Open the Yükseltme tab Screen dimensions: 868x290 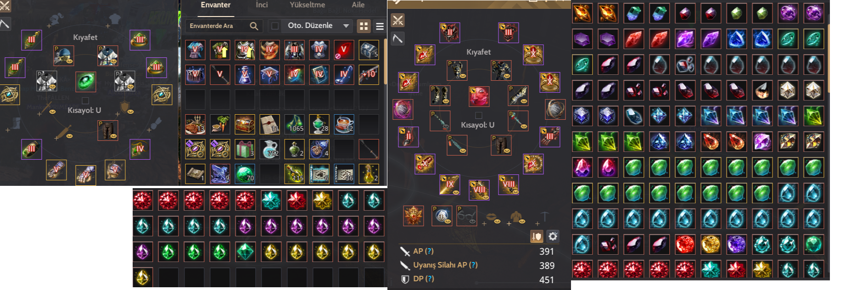point(307,5)
